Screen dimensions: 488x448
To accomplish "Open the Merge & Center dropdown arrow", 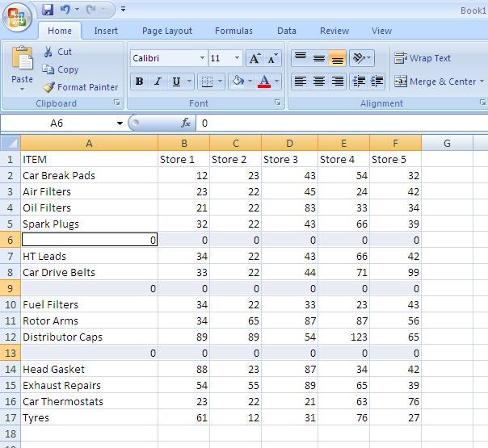I will (x=482, y=82).
